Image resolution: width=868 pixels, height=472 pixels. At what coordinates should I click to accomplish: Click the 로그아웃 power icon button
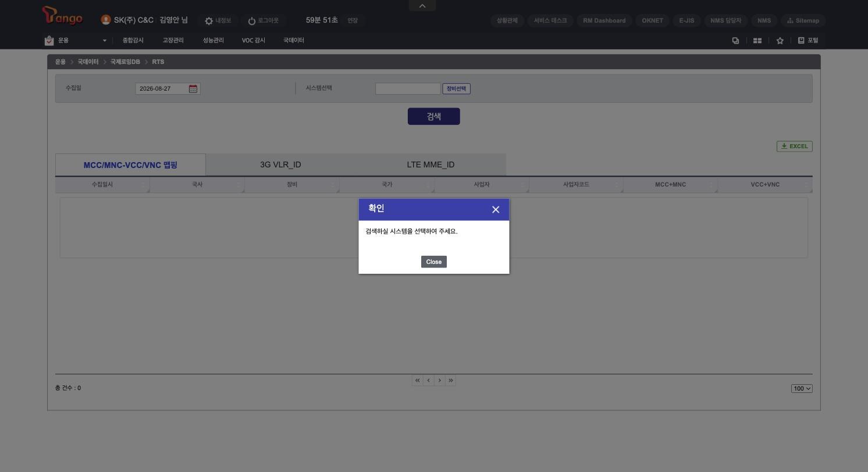pos(264,20)
